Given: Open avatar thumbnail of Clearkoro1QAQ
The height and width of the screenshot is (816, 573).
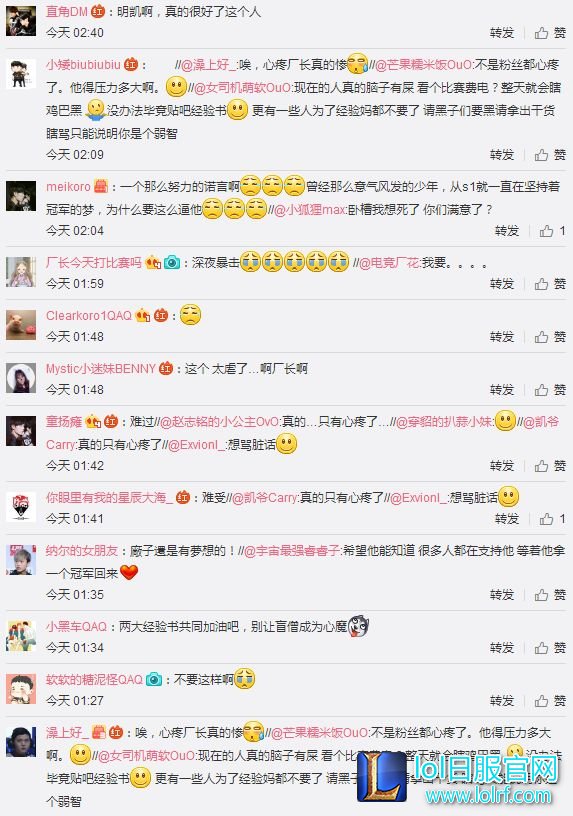Looking at the screenshot, I should [x=21, y=325].
